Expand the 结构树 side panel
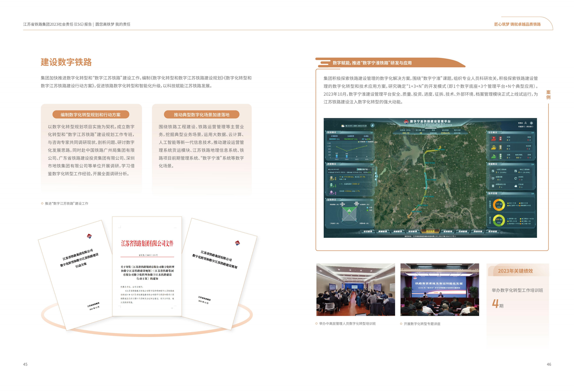The width and height of the screenshot is (574, 392). click(376, 176)
